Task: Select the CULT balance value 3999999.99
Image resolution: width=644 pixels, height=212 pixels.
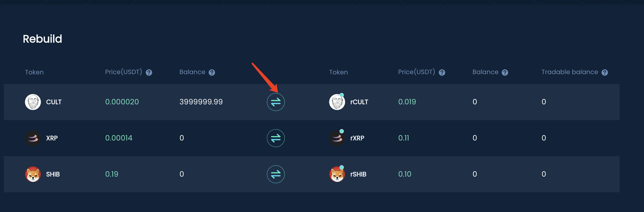Action: (201, 102)
